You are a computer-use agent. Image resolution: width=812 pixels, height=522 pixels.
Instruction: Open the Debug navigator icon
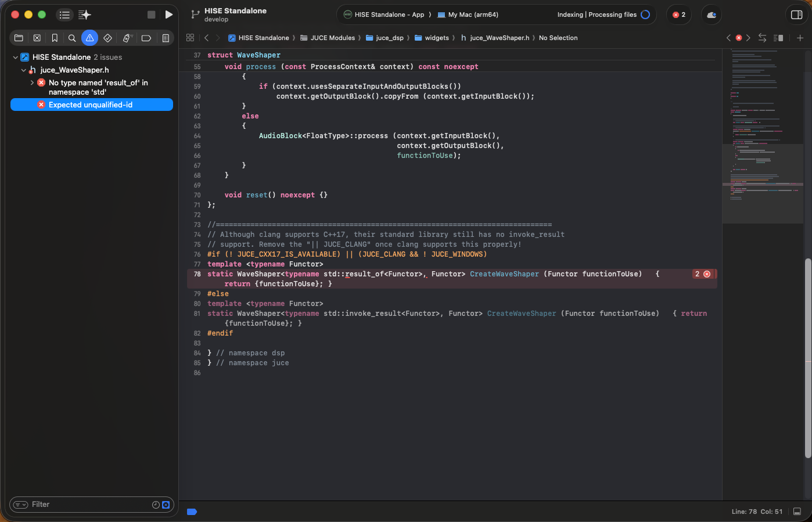pos(125,37)
